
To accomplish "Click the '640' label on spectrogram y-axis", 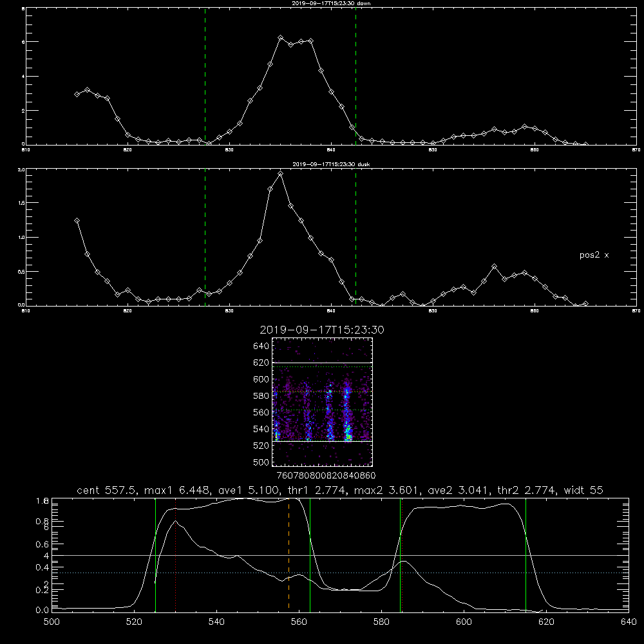I will [261, 346].
